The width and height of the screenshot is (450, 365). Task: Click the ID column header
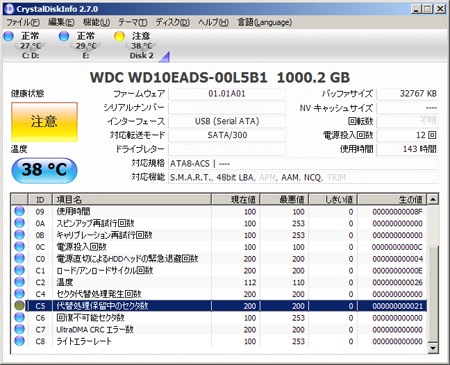click(40, 199)
